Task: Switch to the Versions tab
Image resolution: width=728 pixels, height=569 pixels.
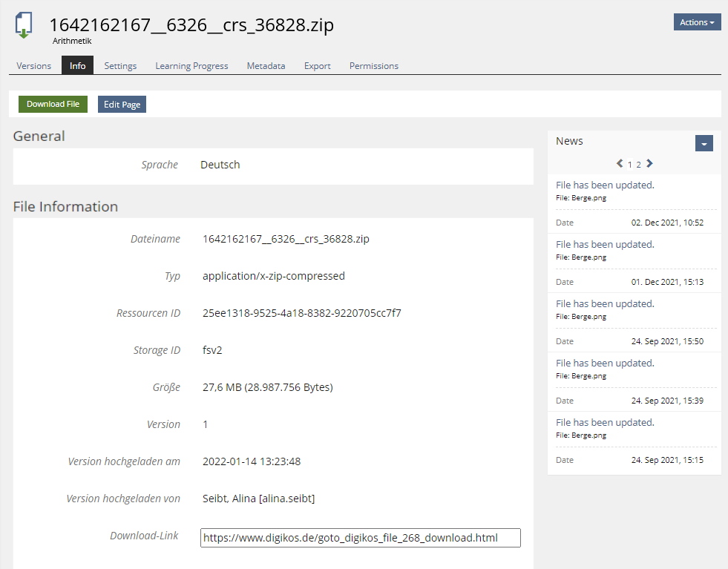Action: click(34, 66)
